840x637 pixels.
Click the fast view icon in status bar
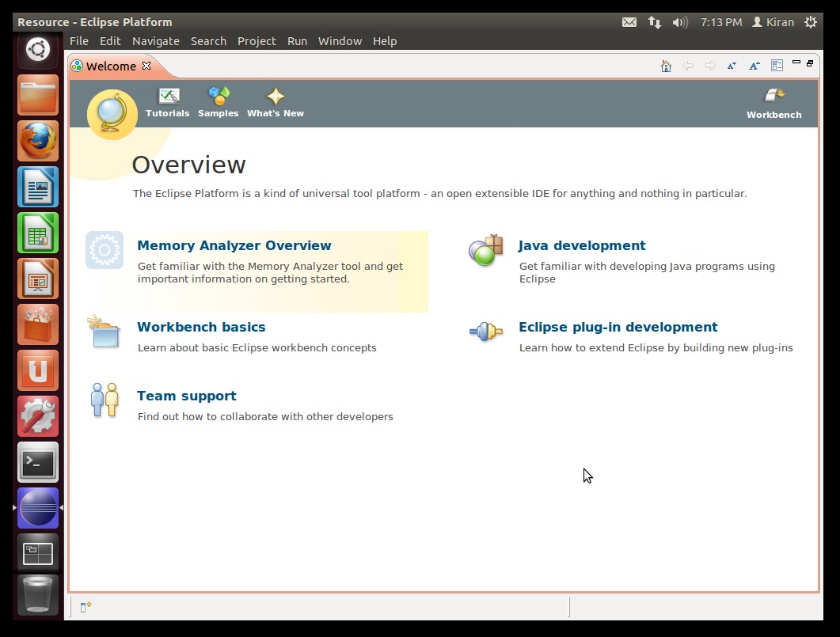pyautogui.click(x=86, y=606)
